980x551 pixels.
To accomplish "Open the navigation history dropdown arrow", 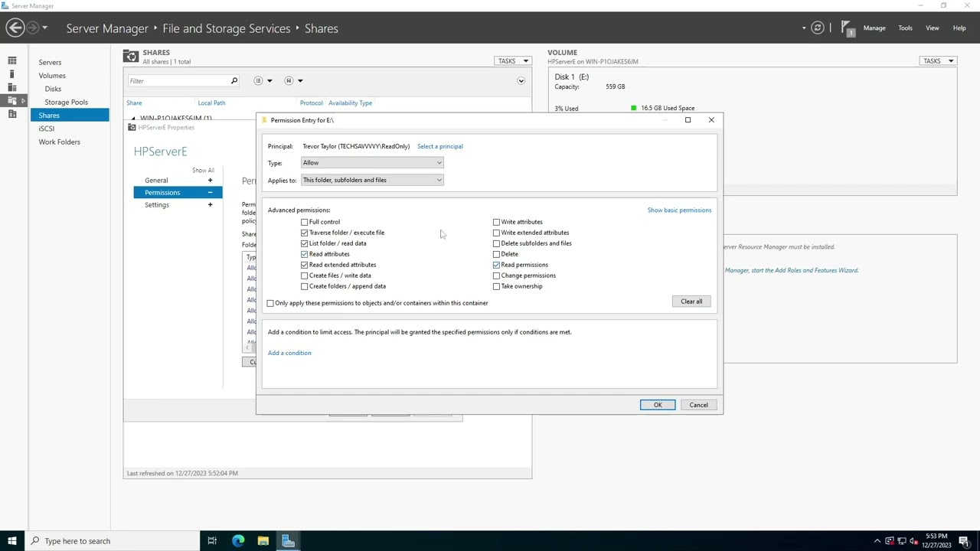I will pyautogui.click(x=44, y=28).
